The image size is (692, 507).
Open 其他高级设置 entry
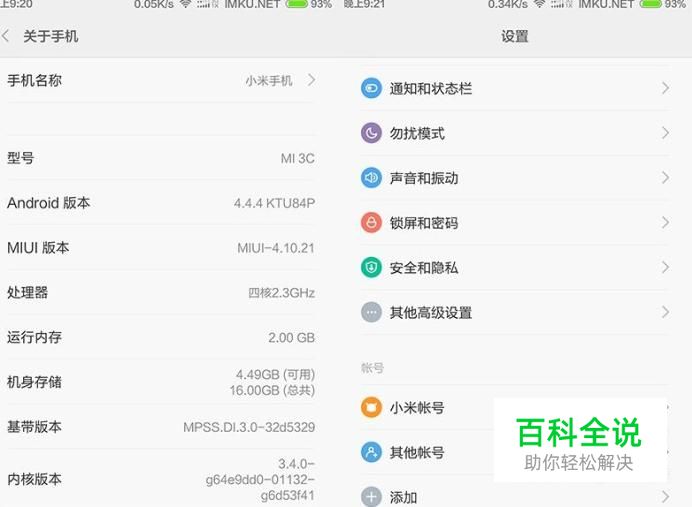515,312
